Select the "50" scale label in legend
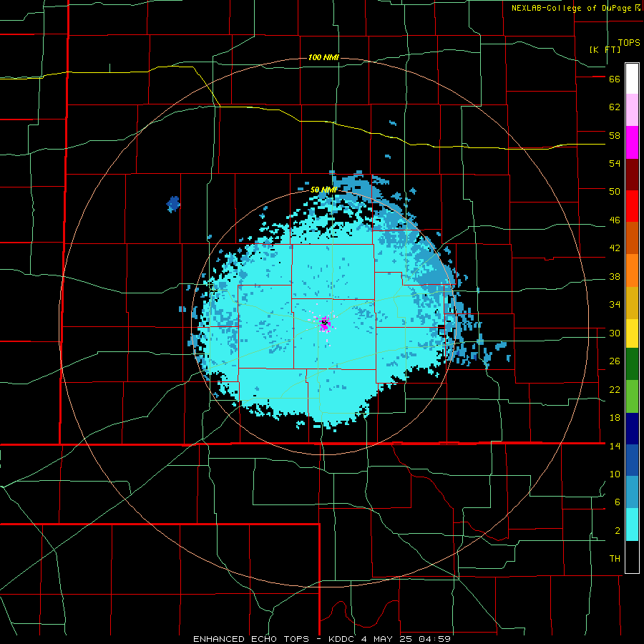644x644 pixels. [x=615, y=192]
